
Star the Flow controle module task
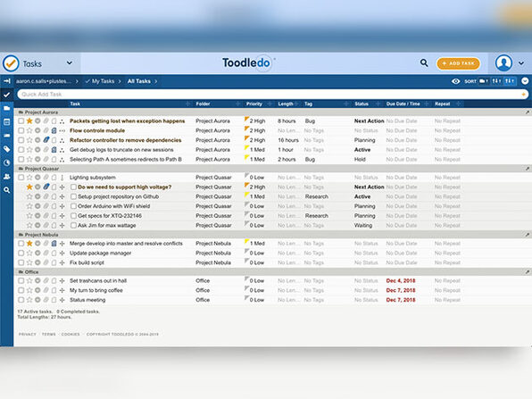click(x=29, y=130)
